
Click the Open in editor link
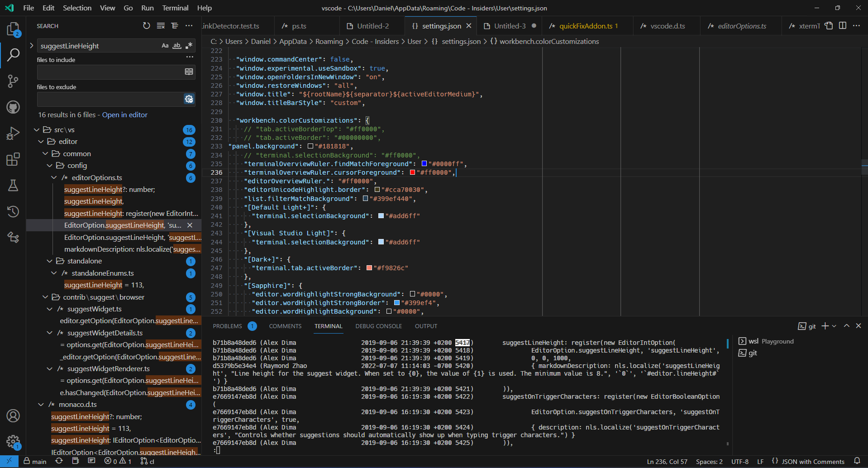124,115
